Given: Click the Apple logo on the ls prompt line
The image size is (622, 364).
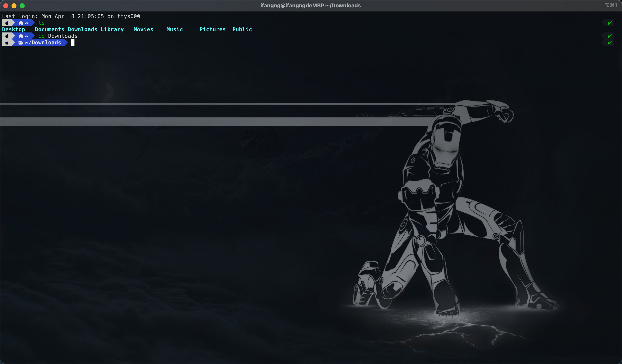Looking at the screenshot, I should 7,23.
